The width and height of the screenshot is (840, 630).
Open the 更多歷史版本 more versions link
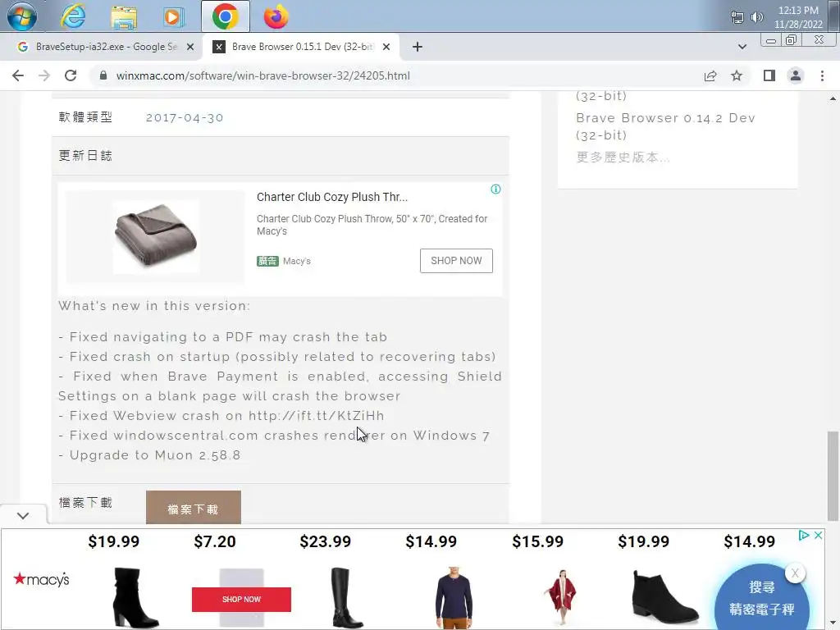(x=623, y=157)
